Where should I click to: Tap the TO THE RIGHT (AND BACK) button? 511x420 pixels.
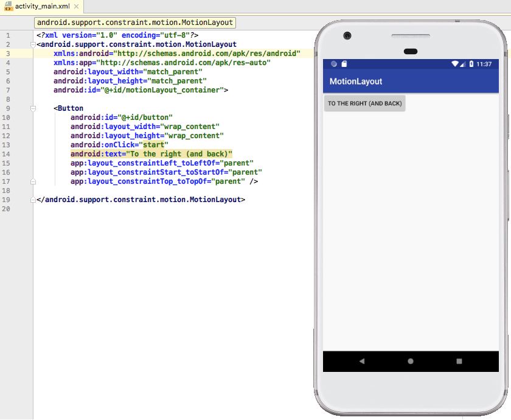click(364, 103)
